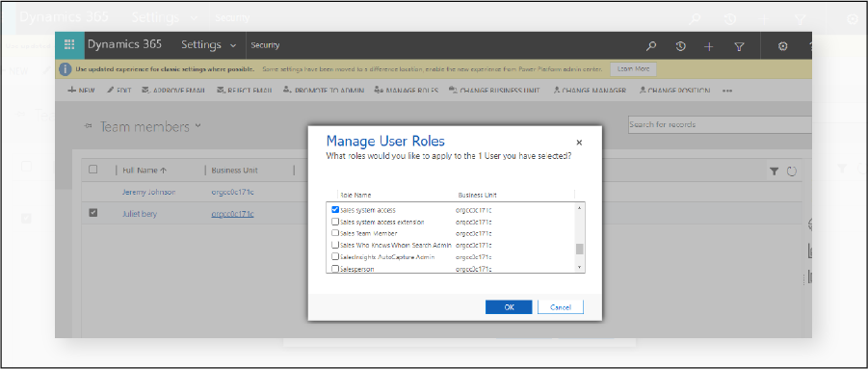868x369 pixels.
Task: Click Manage User Roles dialog title
Action: (x=385, y=141)
